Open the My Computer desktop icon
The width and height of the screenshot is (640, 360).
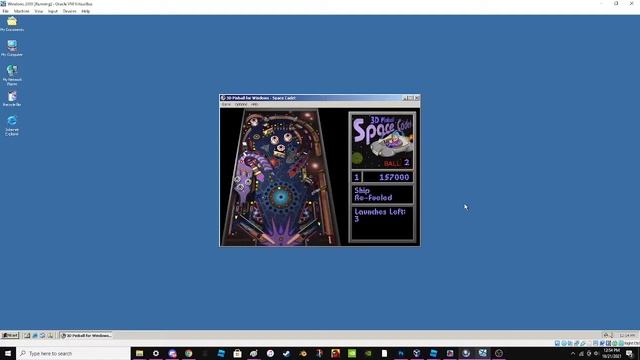pos(12,48)
